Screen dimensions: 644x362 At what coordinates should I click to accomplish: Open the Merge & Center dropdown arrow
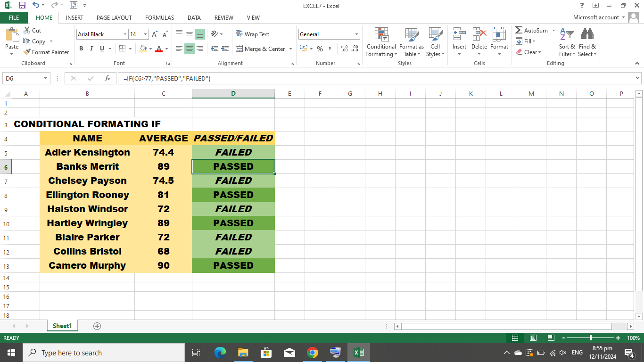tap(290, 49)
